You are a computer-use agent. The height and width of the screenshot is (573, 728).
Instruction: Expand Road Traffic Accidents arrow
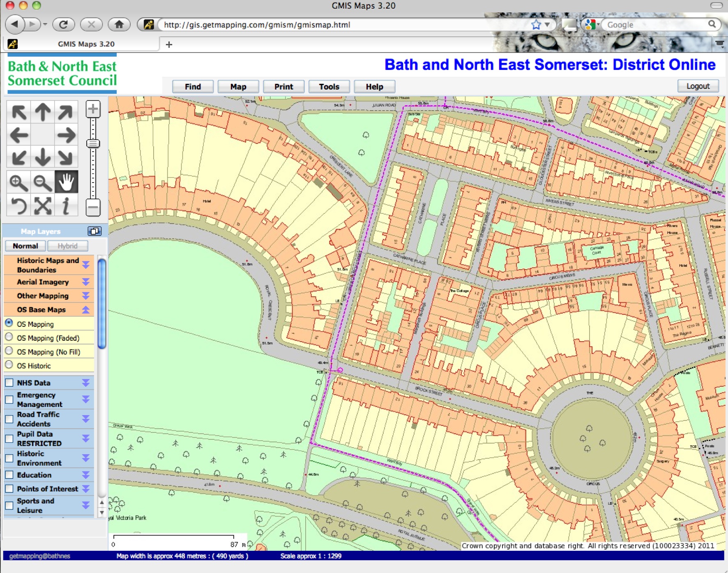coord(86,419)
